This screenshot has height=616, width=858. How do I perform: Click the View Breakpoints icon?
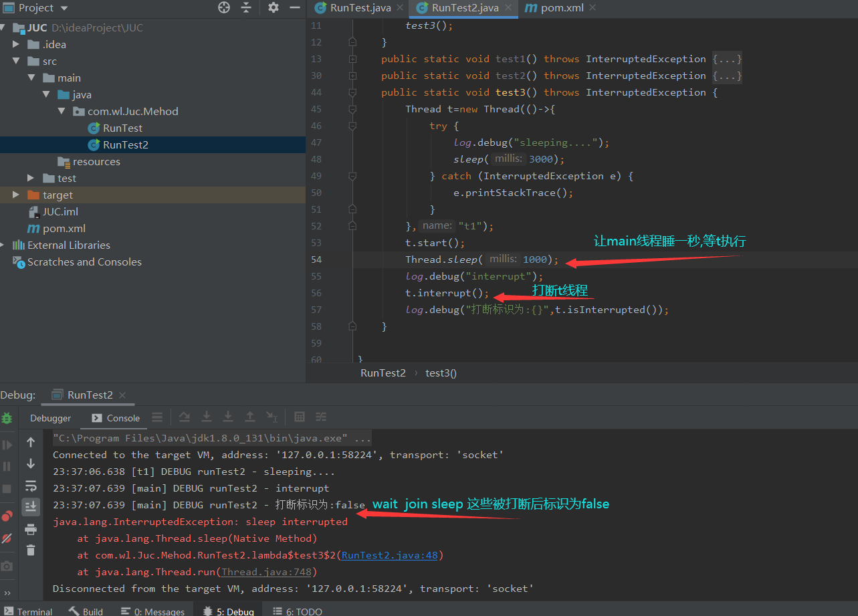(x=7, y=516)
